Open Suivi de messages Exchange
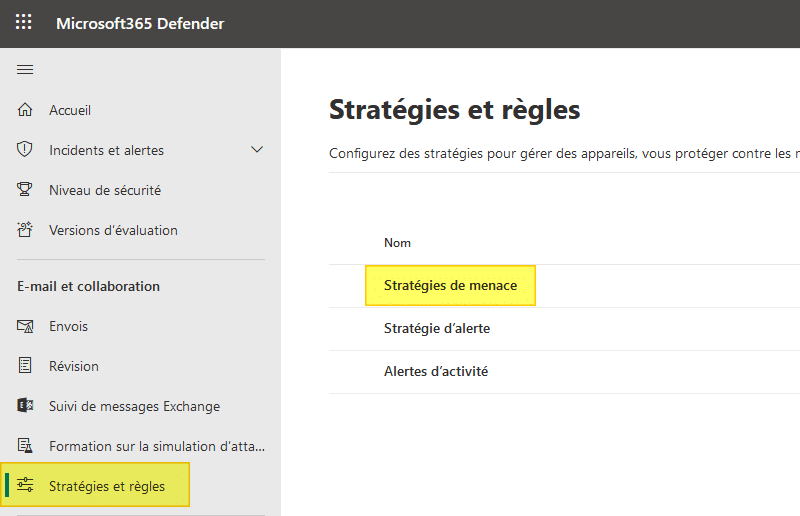Screen dimensions: 800x516 pos(134,406)
